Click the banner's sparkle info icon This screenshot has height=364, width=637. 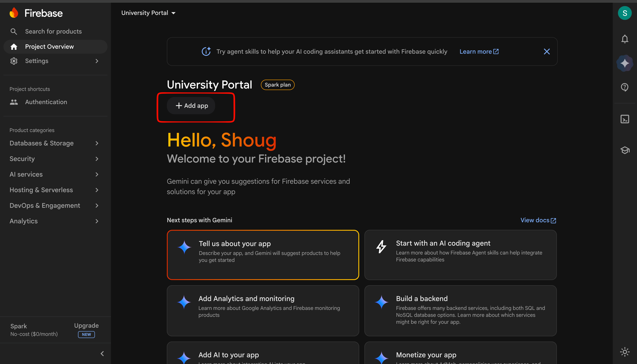206,52
